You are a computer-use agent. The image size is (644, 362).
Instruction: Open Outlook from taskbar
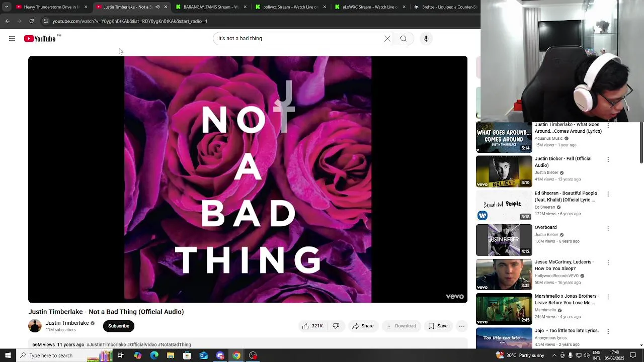[x=203, y=355]
